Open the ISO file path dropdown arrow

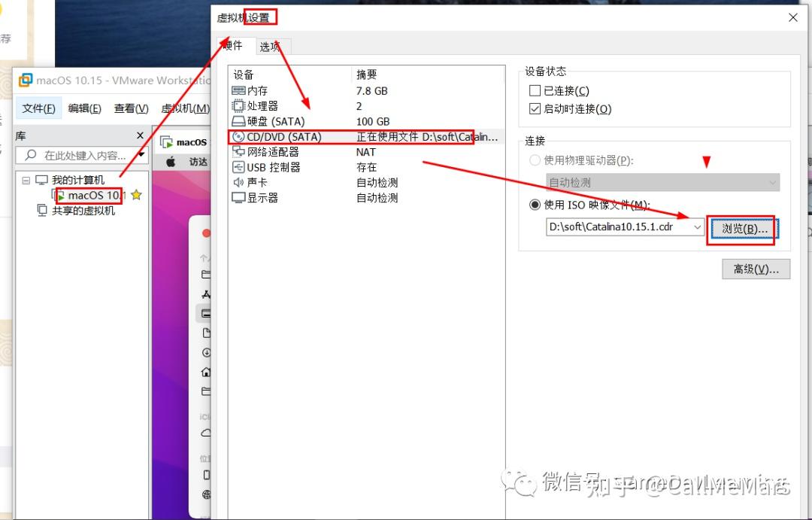(x=698, y=227)
